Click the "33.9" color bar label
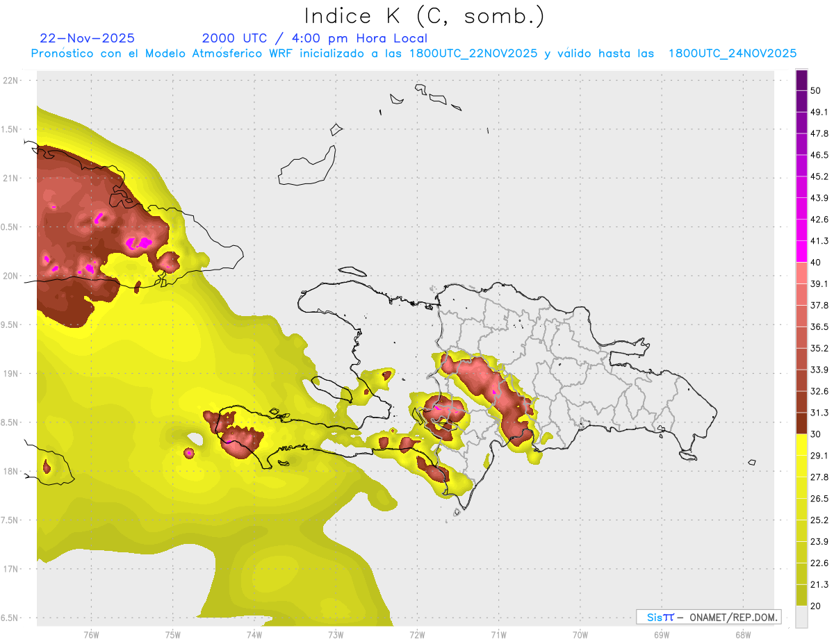834x644 pixels. (819, 370)
